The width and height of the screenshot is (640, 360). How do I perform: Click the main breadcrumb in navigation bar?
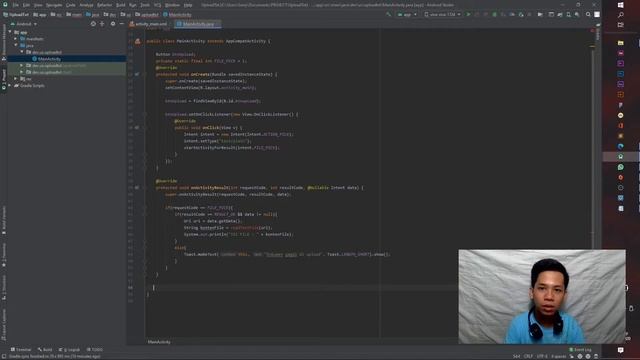[74, 15]
